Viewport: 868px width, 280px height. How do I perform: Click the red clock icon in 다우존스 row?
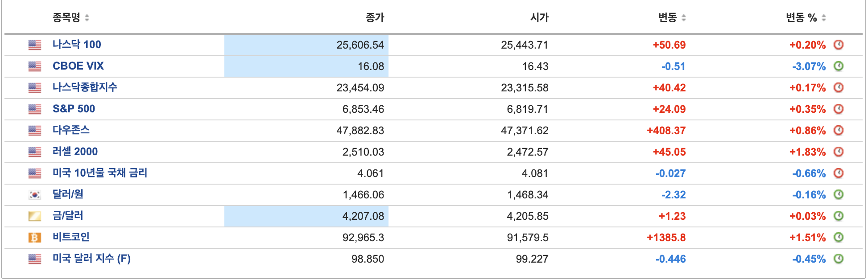point(839,130)
